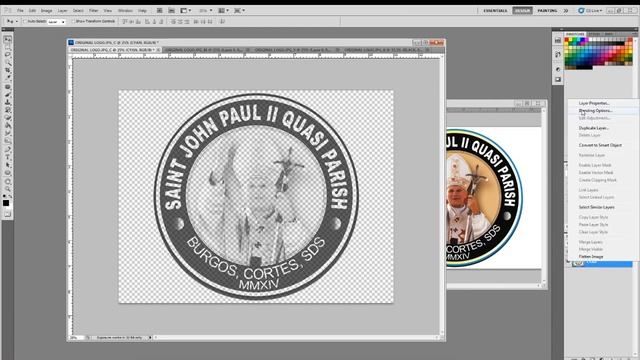Viewport: 640px width, 360px height.
Task: Select the Swatches panel tab
Action: coord(575,34)
